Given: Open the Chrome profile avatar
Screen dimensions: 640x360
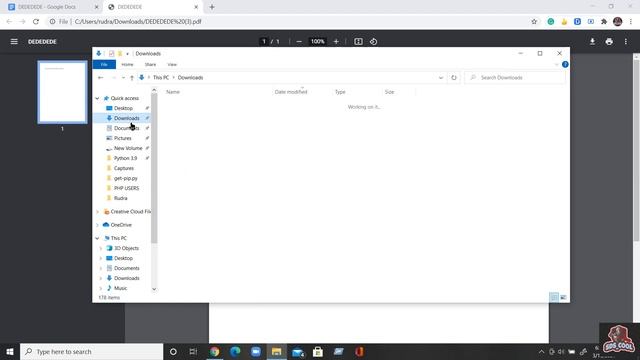Looking at the screenshot, I should pyautogui.click(x=618, y=22).
